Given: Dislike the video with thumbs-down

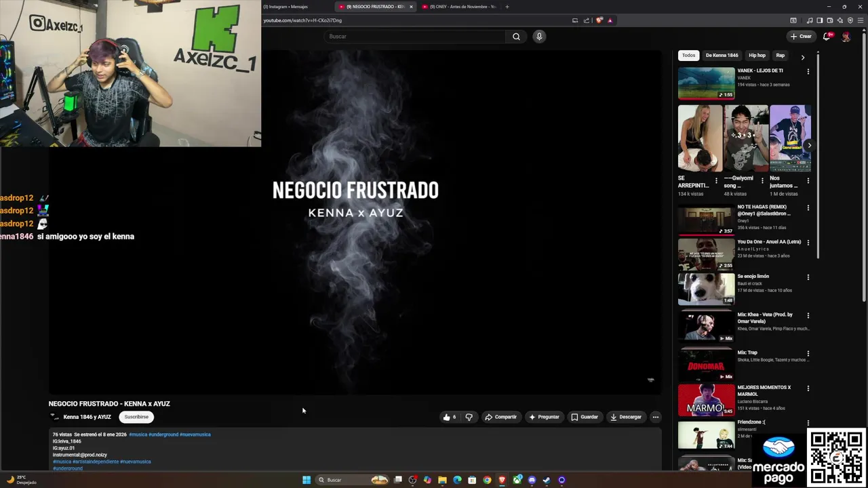Looking at the screenshot, I should tap(469, 417).
